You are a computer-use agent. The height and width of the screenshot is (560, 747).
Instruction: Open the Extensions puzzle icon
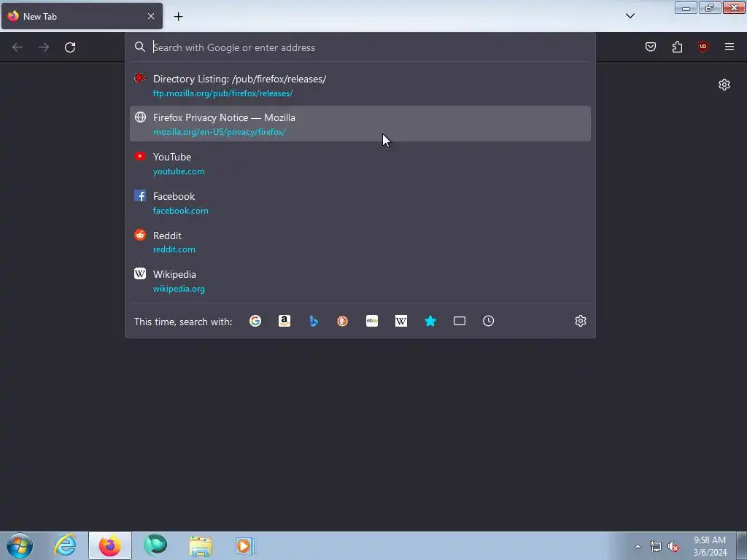tap(677, 47)
